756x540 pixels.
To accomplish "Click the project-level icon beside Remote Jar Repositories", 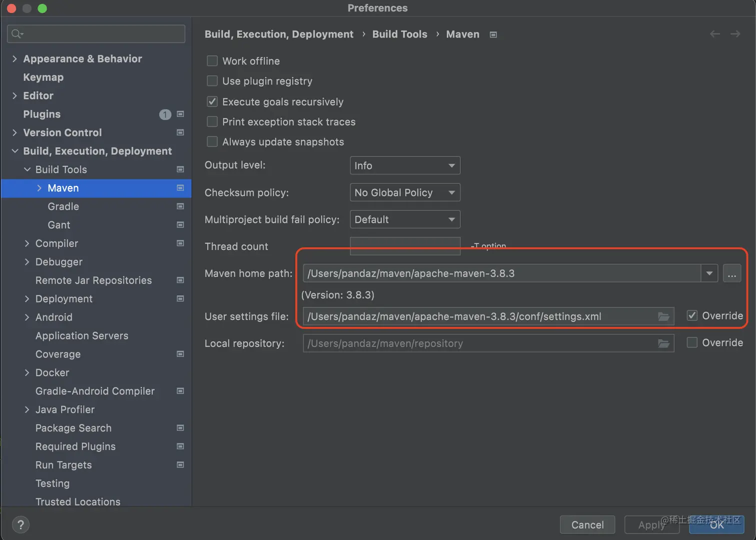I will [180, 280].
